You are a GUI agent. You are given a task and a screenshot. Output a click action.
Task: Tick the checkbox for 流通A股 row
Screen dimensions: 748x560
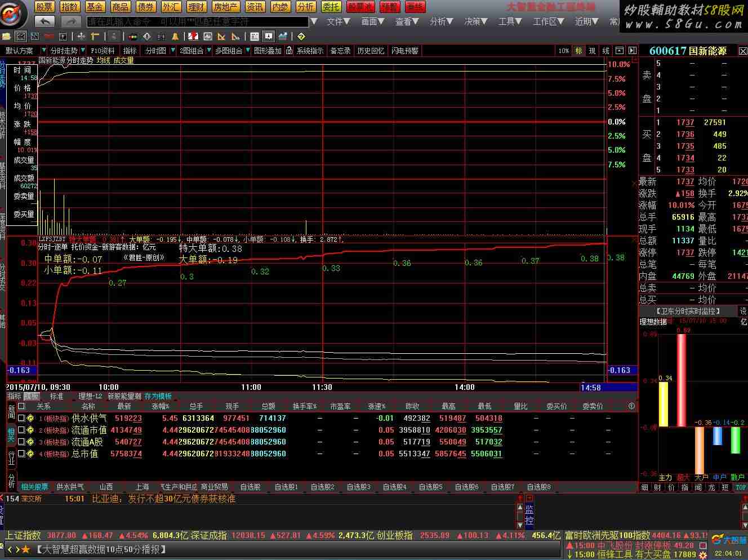tap(21, 442)
